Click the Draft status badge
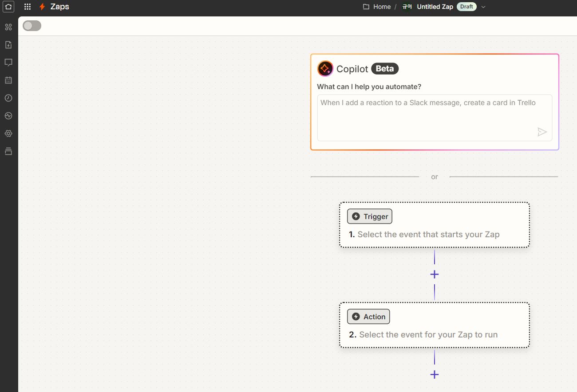 [466, 7]
